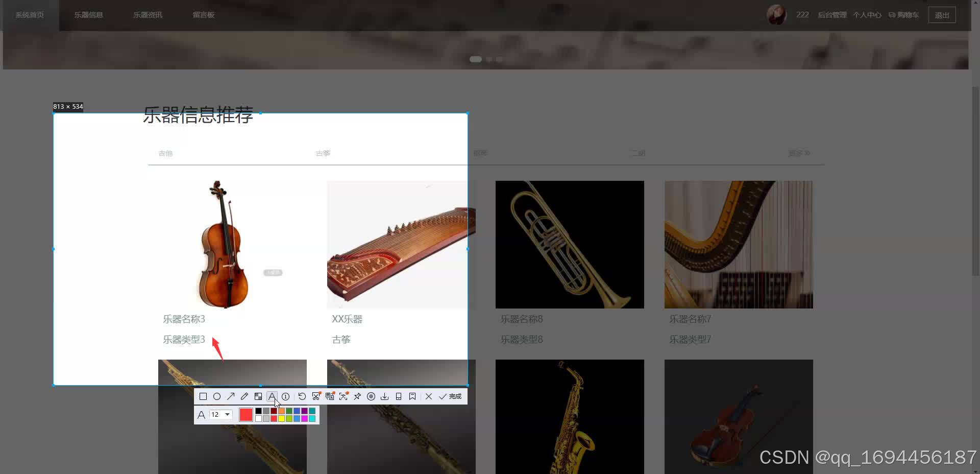
Task: Start long scrolling screenshot with scissors icon
Action: point(316,396)
